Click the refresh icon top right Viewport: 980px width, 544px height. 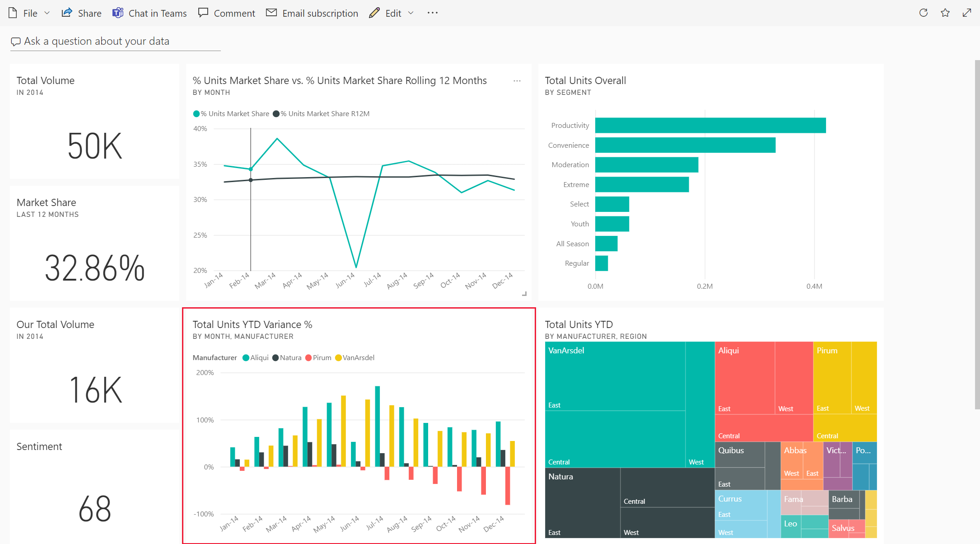(x=922, y=13)
